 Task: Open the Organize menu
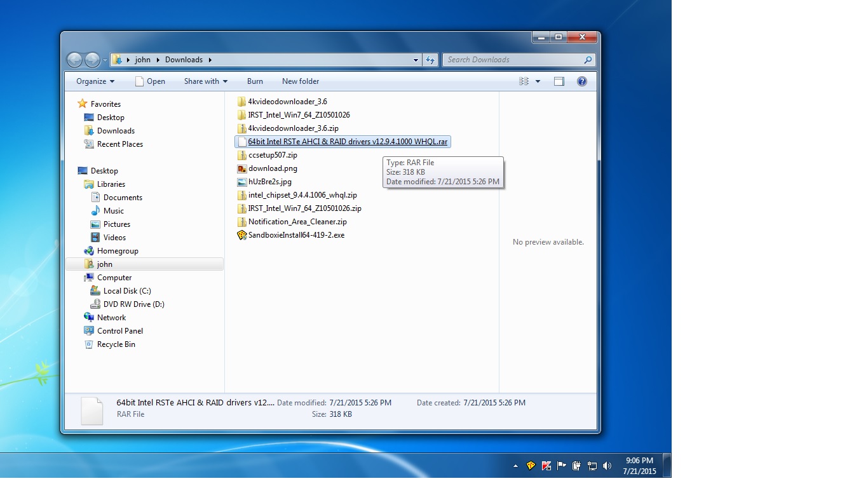[x=95, y=81]
